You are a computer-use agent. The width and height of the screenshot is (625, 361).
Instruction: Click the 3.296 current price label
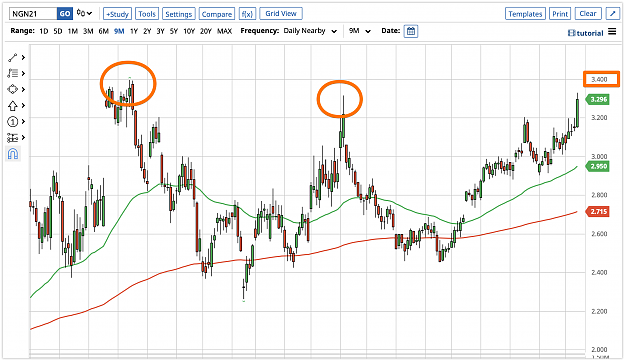(x=597, y=99)
